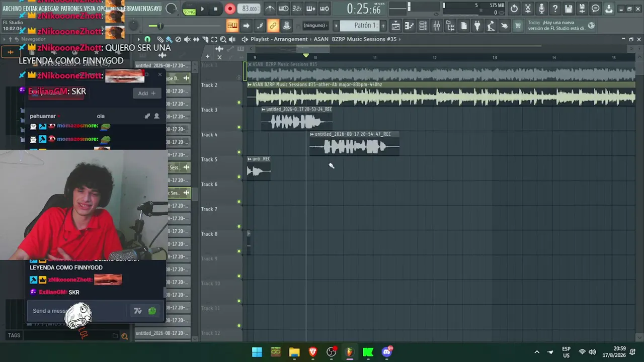Stop playback with the Stop button
The image size is (644, 362).
pyautogui.click(x=215, y=9)
